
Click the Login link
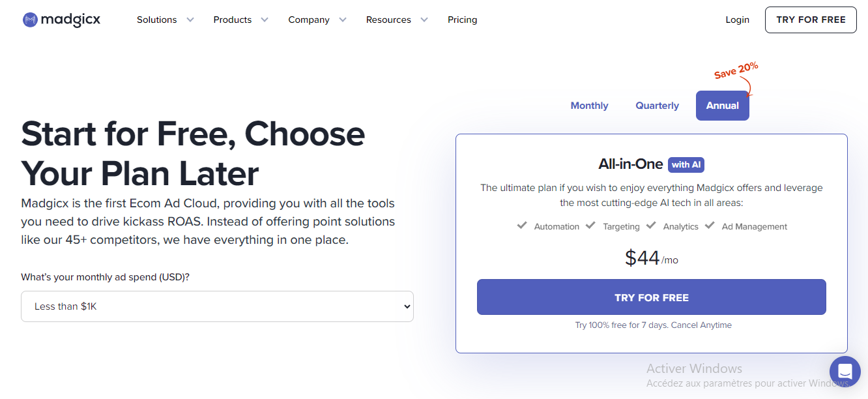click(737, 20)
